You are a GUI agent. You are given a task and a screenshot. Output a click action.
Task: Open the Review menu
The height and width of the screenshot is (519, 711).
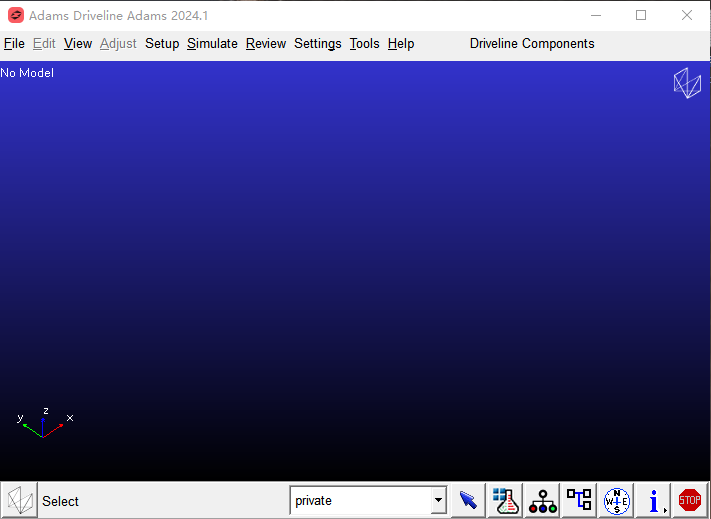coord(266,44)
